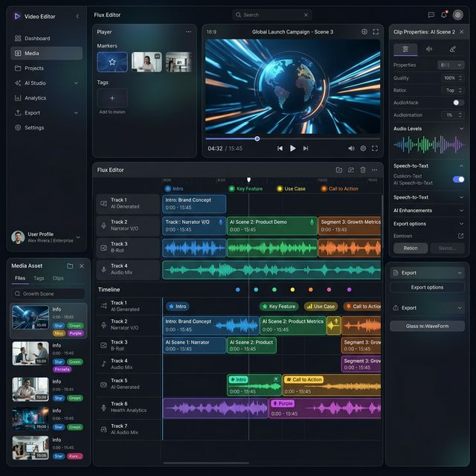This screenshot has height=476, width=476.
Task: Toggle the AudioMack switch
Action: coord(457,103)
